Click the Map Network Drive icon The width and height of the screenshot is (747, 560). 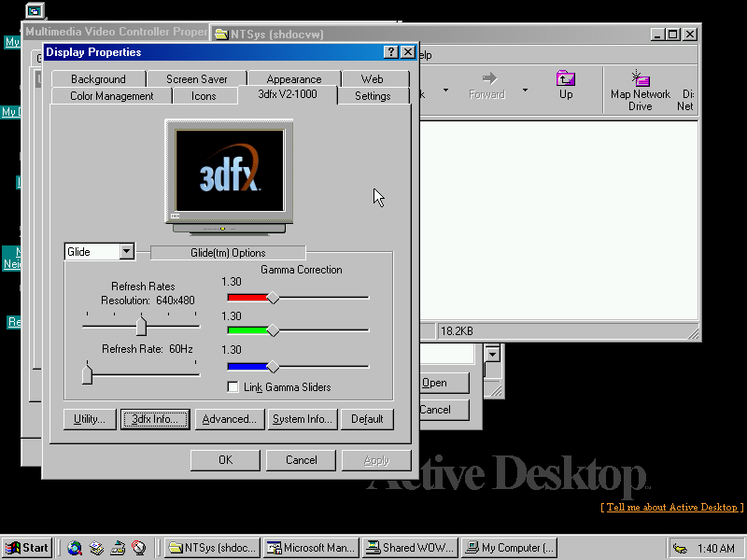click(640, 90)
